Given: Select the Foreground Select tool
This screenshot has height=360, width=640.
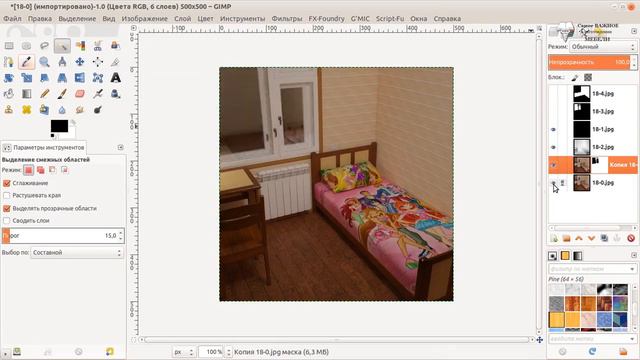Looking at the screenshot, I should click(x=116, y=46).
